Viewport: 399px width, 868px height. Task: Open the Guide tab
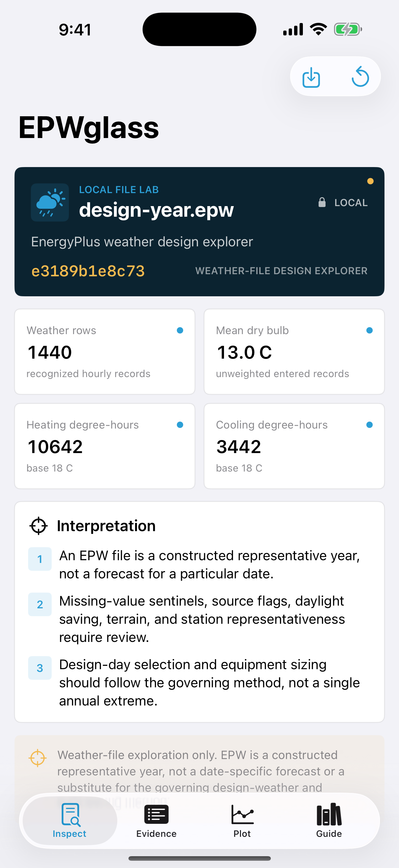329,821
